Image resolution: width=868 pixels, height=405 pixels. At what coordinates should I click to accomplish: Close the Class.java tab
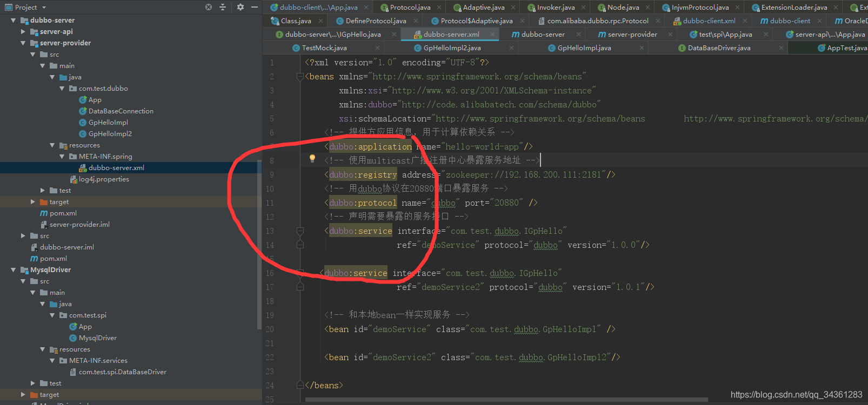click(321, 21)
